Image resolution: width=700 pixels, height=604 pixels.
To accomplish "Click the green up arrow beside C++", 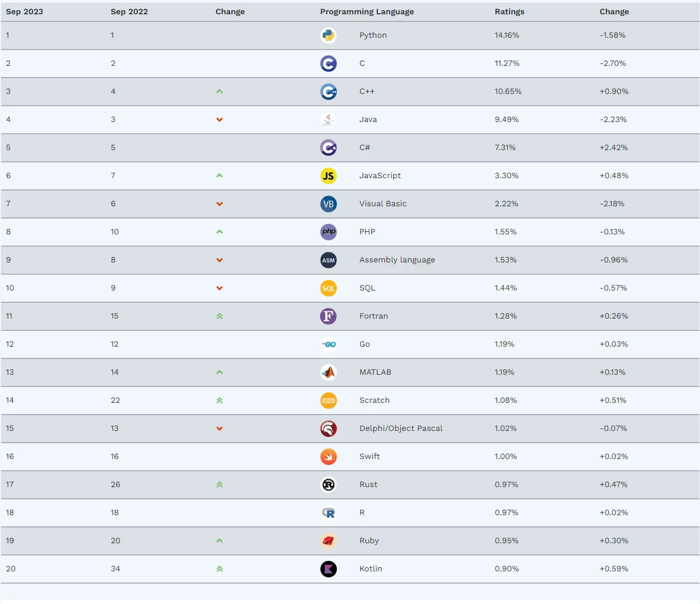I will (220, 91).
